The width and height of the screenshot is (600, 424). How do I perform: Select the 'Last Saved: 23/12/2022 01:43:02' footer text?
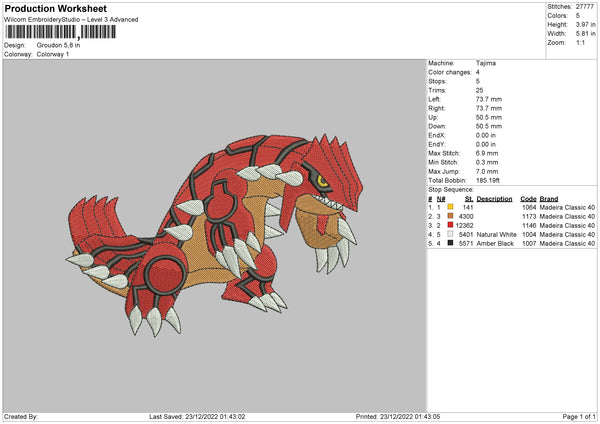[x=197, y=416]
